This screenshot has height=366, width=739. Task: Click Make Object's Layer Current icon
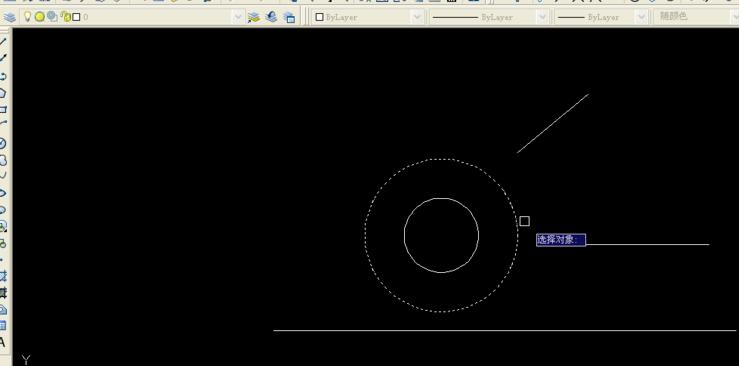tap(254, 17)
